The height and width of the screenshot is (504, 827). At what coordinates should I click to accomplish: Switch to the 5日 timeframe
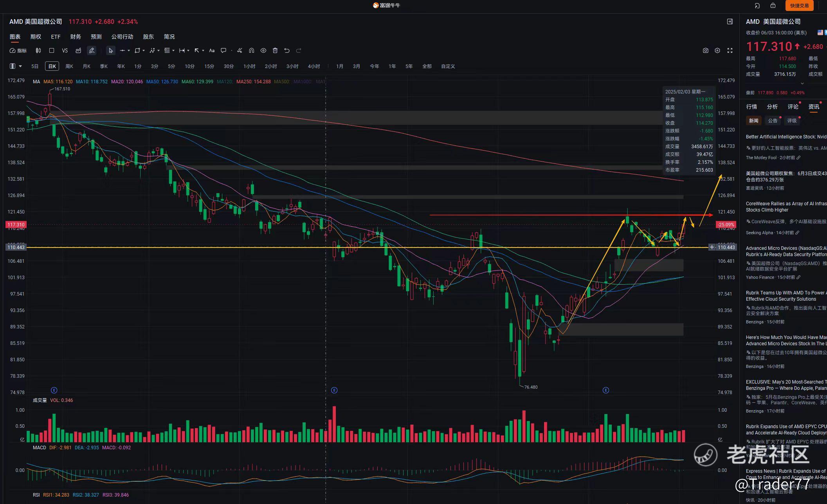[35, 66]
